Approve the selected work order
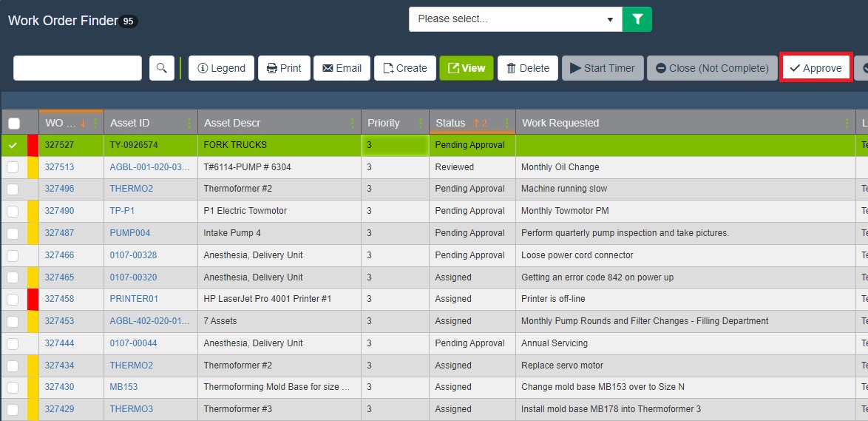Screen dimensions: 868x421 coord(816,68)
